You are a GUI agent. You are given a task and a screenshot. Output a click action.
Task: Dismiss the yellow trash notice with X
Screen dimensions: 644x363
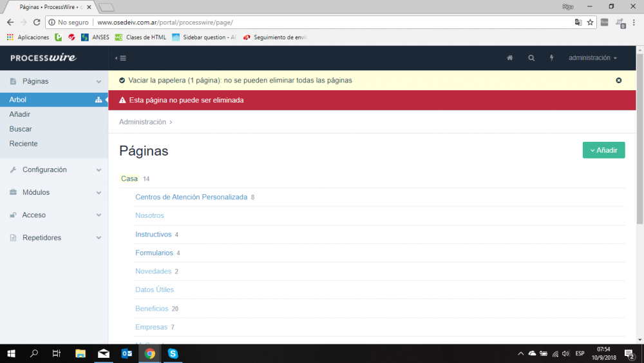click(x=618, y=81)
